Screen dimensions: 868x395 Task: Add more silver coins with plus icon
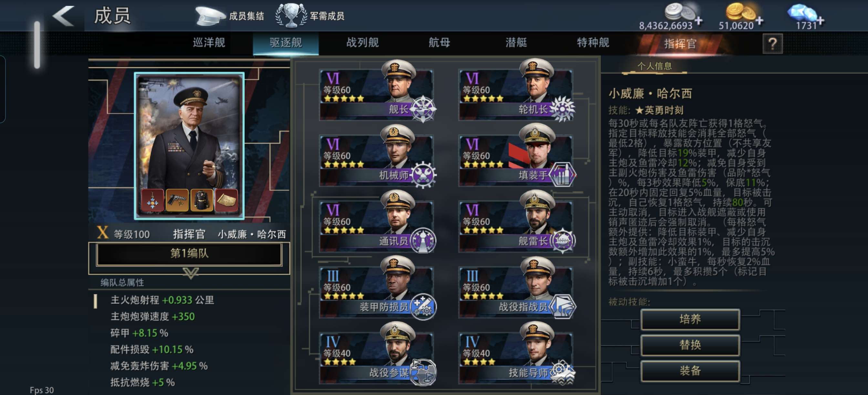(698, 21)
